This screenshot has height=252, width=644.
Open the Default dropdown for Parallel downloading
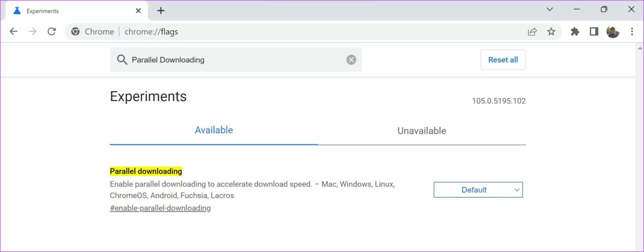click(478, 190)
